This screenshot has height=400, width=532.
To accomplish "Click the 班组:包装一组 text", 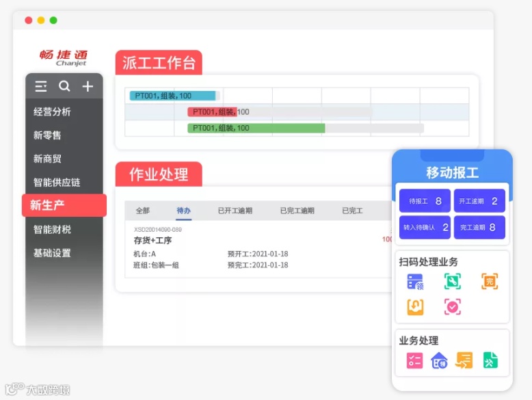I will [156, 265].
